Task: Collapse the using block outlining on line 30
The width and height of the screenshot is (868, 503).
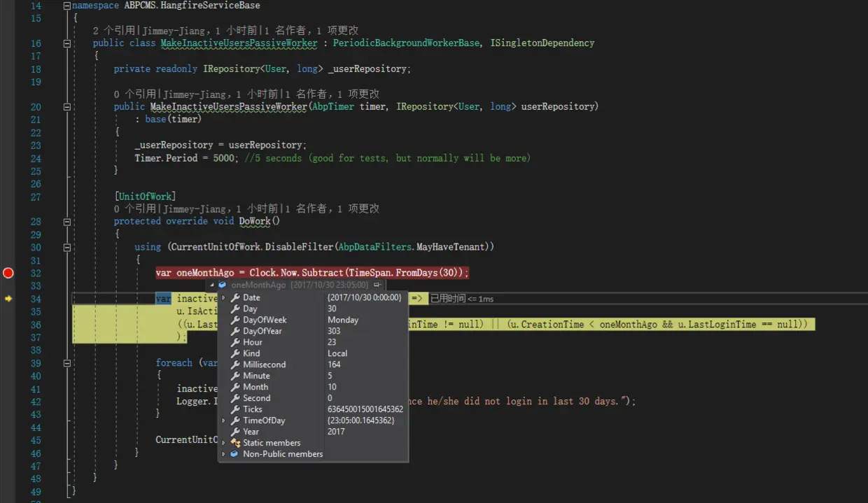Action: [67, 247]
